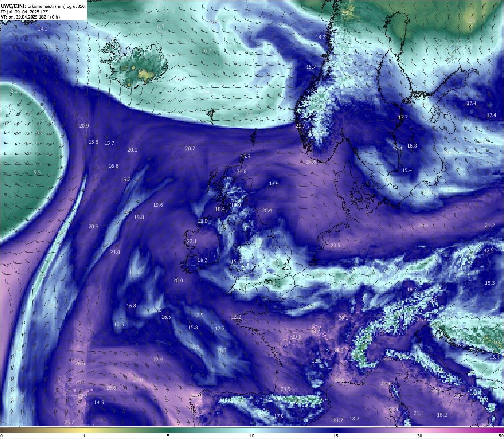Click the 13.9 value in the North Sea
The height and width of the screenshot is (439, 504).
tap(274, 183)
